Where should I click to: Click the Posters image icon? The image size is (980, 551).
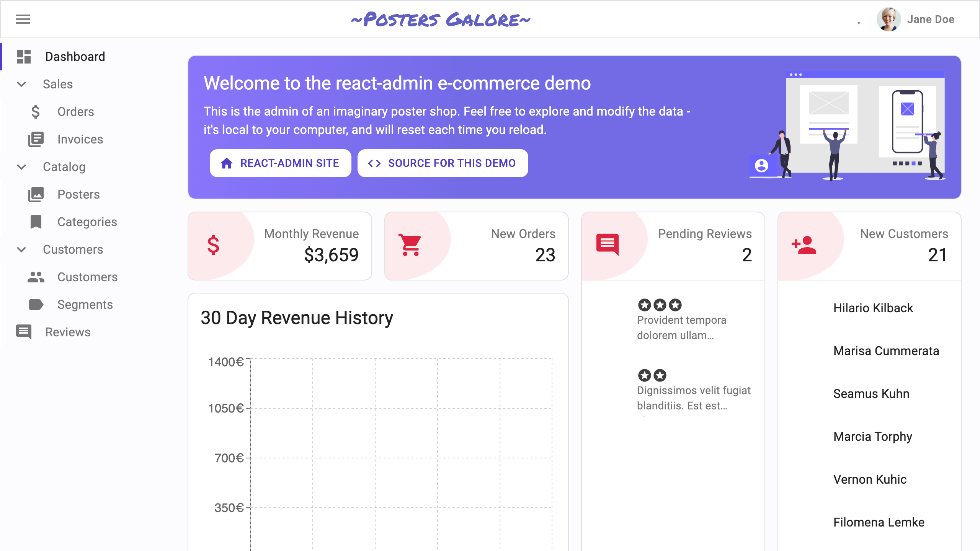(x=36, y=194)
